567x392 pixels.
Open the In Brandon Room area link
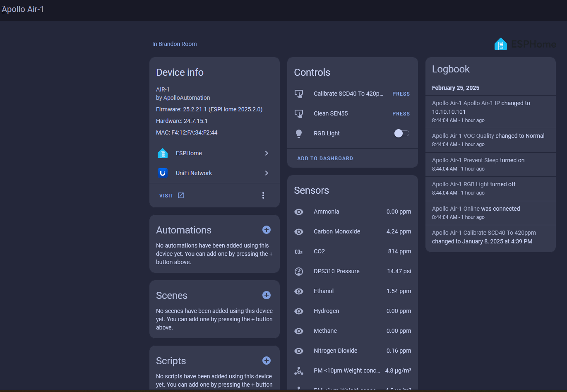174,44
